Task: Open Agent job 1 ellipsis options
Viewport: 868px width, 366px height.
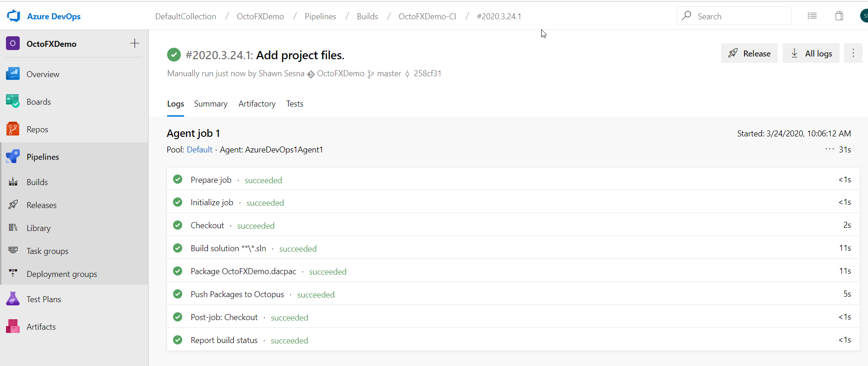Action: 829,149
